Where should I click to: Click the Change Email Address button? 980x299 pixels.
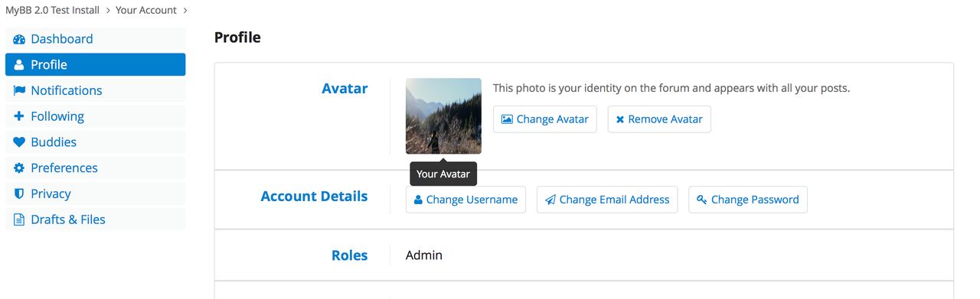coord(607,200)
